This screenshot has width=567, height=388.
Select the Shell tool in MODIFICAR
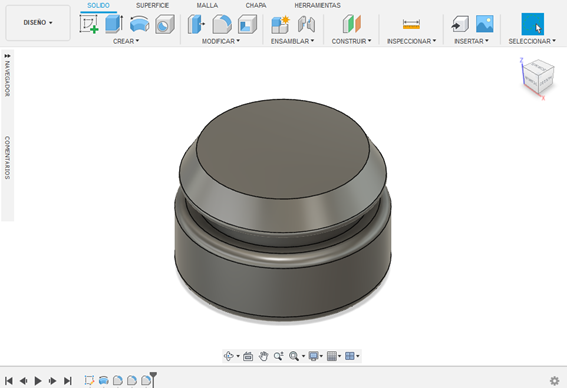coord(247,24)
